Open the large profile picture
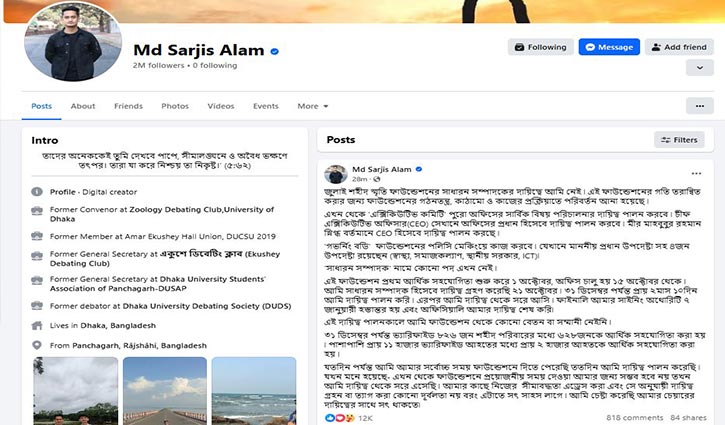The image size is (725, 425). pos(73,42)
